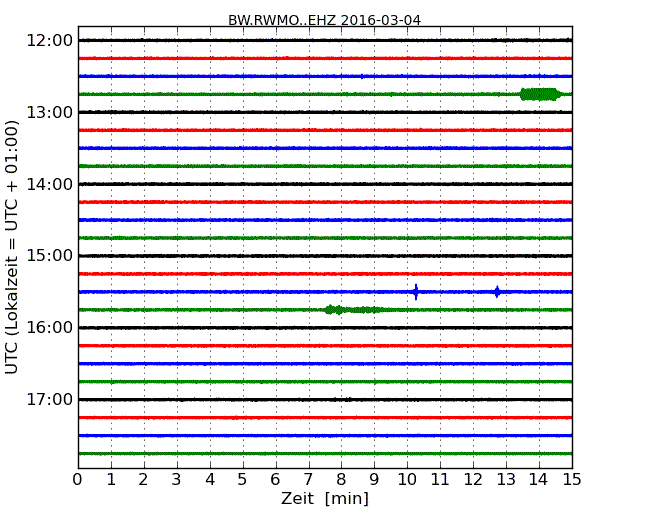Click the large green signal burst near minute 14

point(540,94)
